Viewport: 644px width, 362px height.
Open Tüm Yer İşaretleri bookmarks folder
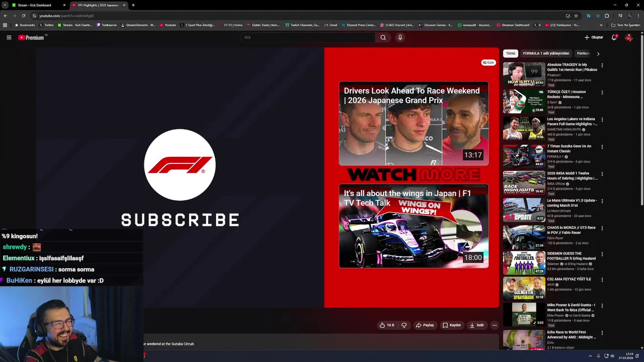pos(625,25)
